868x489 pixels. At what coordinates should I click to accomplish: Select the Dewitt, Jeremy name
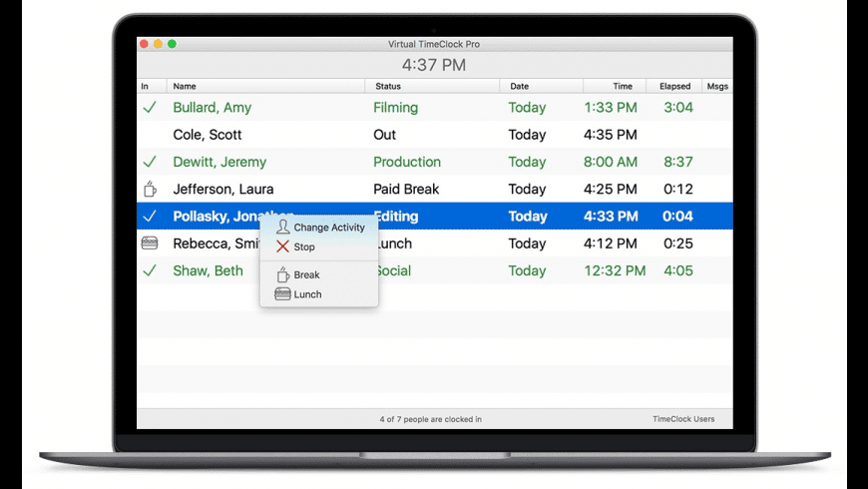point(219,162)
